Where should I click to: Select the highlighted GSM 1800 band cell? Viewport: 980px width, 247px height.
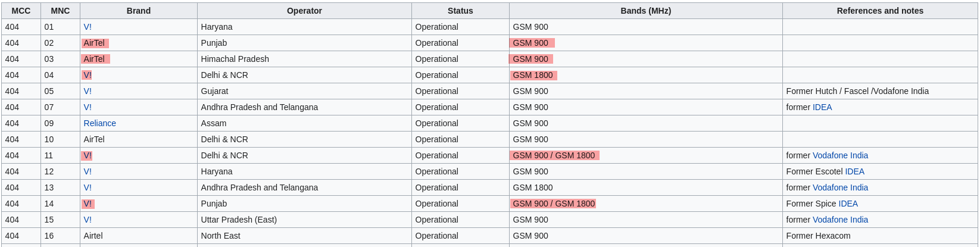coord(532,75)
